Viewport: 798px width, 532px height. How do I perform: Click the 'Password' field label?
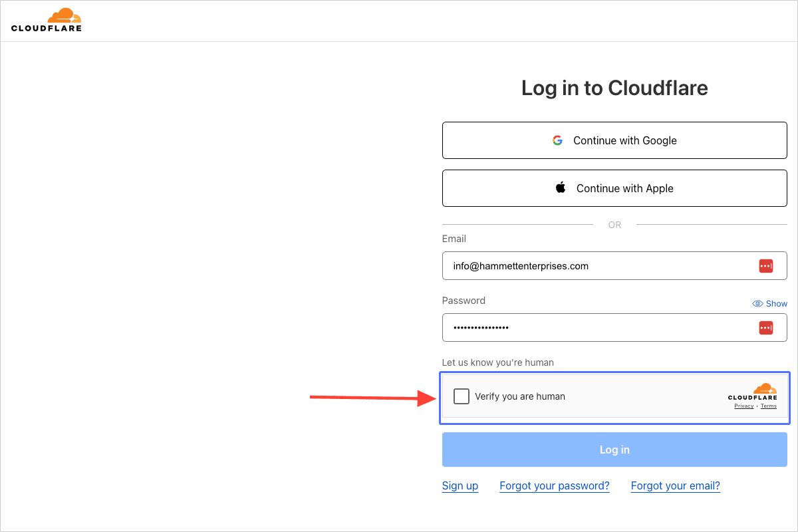pos(464,301)
